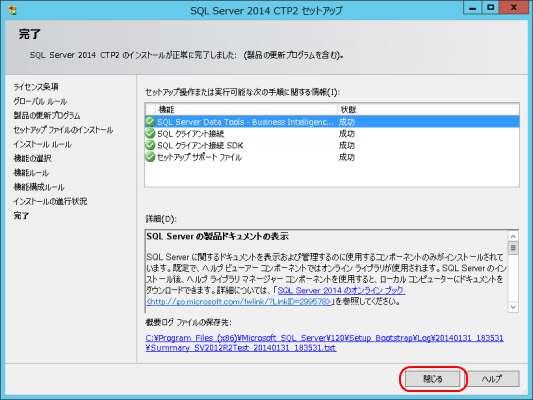Click the 機能の選択 step in sidebar
Screen dimensions: 533x400
pyautogui.click(x=33, y=158)
